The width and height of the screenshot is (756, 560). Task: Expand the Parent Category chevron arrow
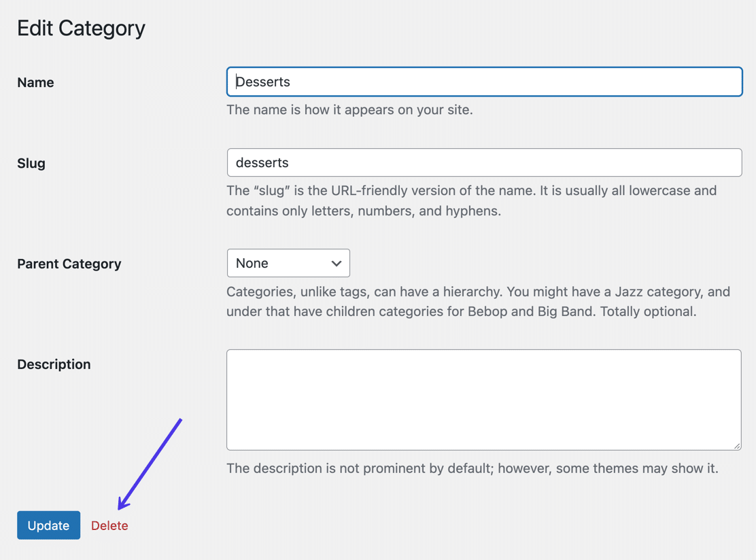pyautogui.click(x=336, y=263)
